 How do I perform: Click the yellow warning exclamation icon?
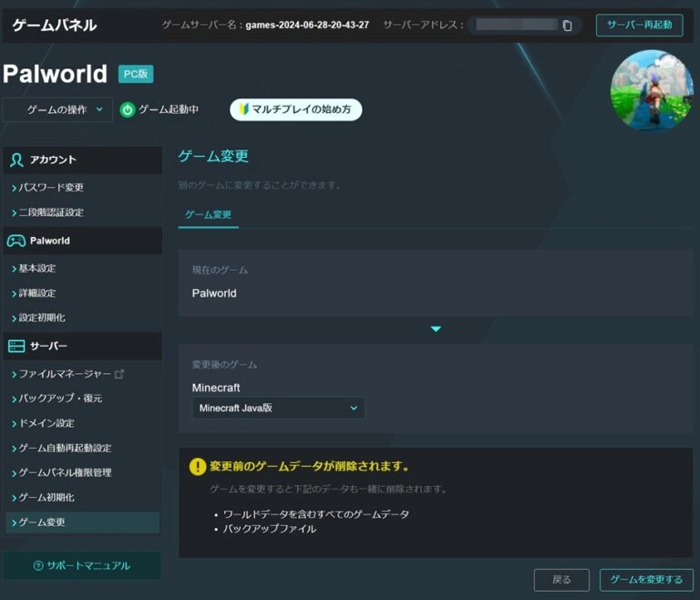(197, 467)
